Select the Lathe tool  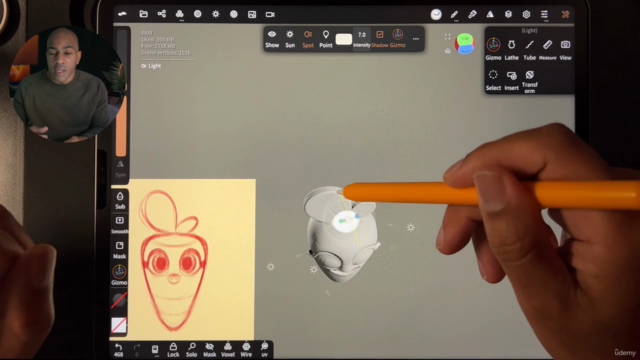pos(511,49)
